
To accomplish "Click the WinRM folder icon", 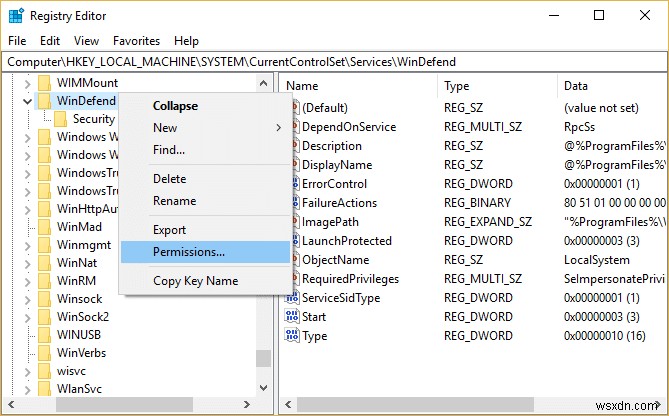I will 44,281.
